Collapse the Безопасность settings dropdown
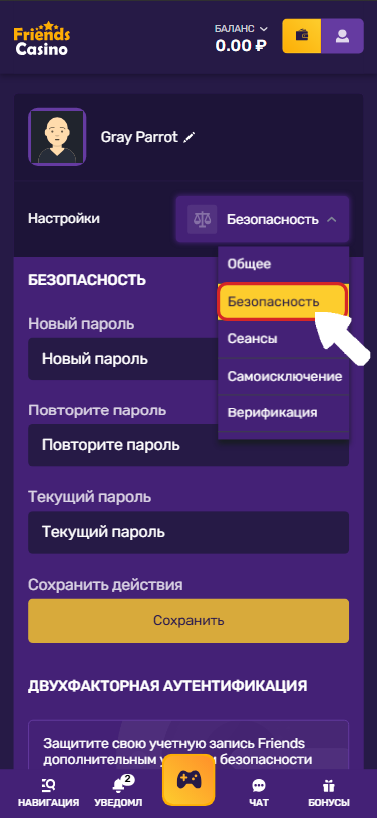This screenshot has height=818, width=377. pos(262,220)
